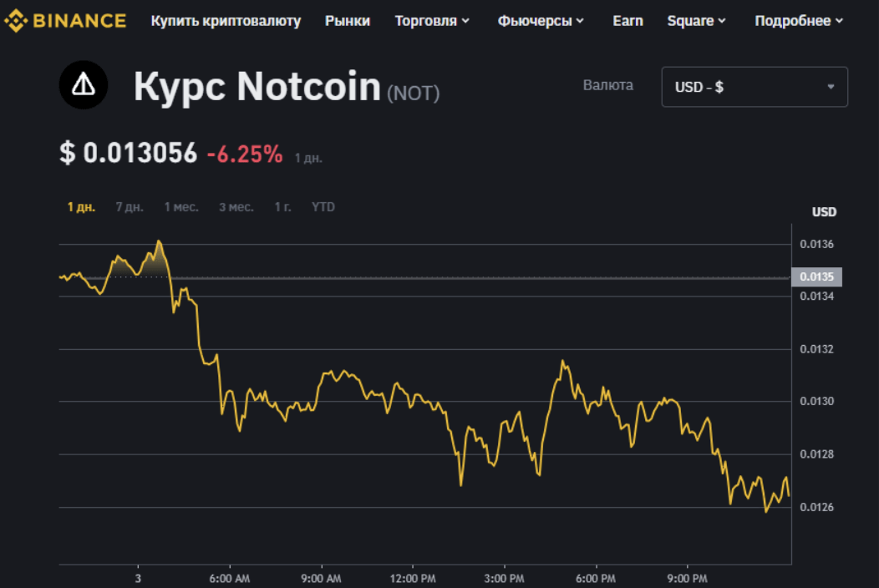Viewport: 879px width, 588px height.
Task: Switch chart to 3 мес. range
Action: 236,207
